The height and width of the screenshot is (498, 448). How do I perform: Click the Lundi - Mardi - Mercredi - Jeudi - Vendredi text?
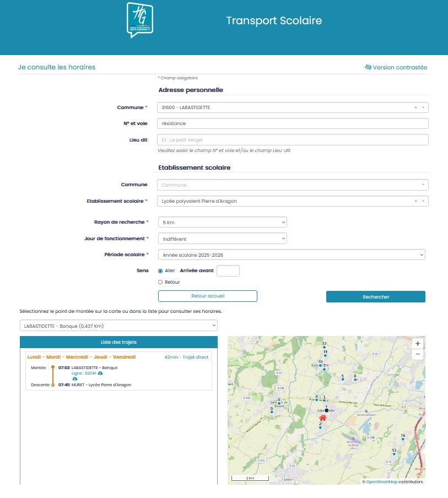[x=82, y=357]
